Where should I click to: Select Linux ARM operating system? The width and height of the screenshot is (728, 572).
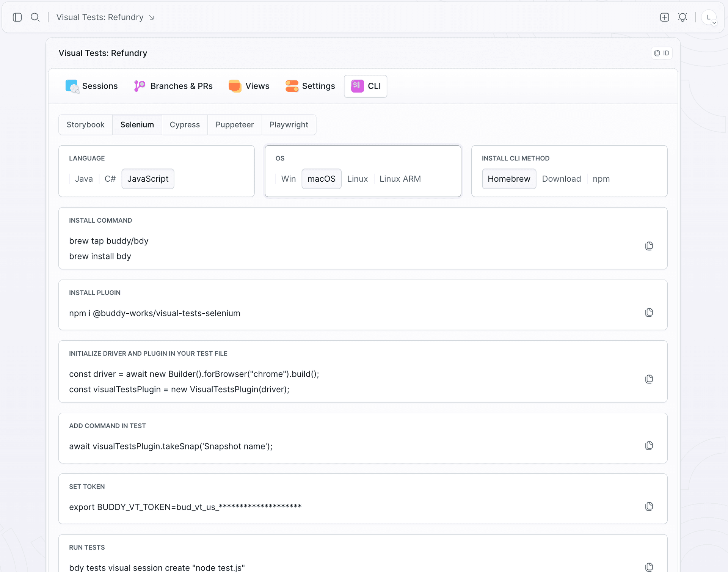pyautogui.click(x=400, y=179)
